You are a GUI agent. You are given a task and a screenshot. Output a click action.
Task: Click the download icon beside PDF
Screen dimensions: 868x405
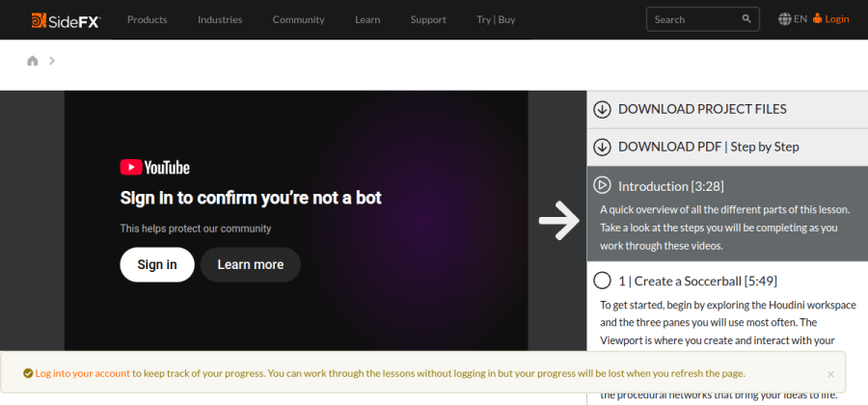click(602, 148)
